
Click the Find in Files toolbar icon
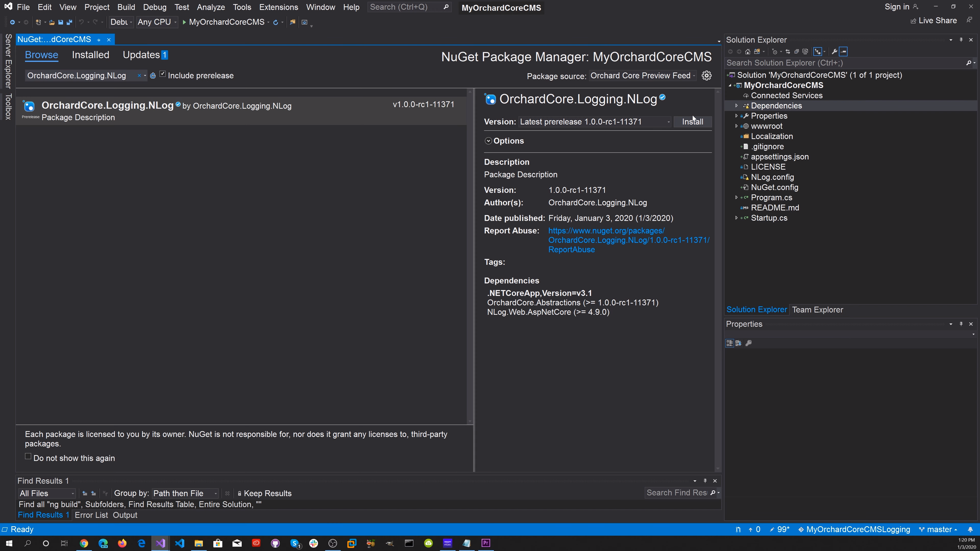(292, 22)
